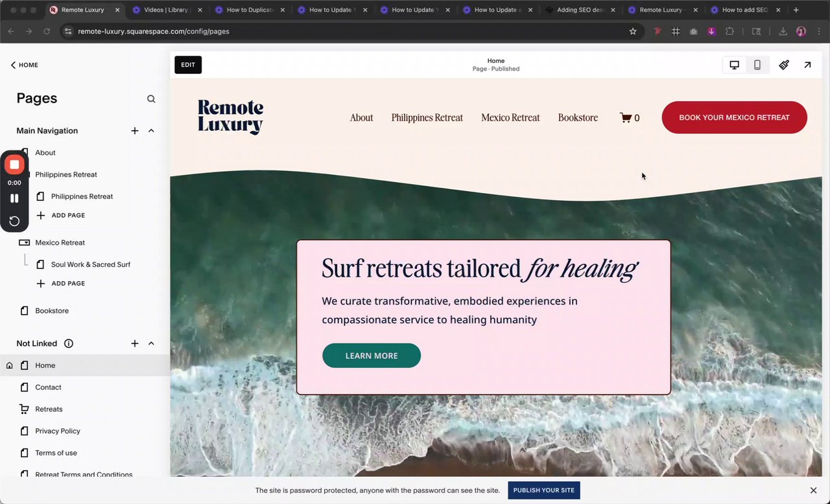Restart the recording with circular arrow

(14, 221)
